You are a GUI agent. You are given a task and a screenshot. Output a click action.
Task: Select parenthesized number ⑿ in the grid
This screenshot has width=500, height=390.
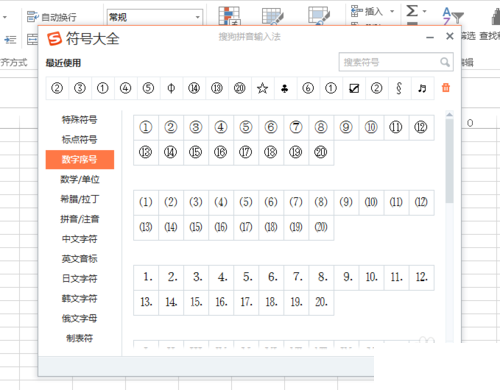coord(421,202)
